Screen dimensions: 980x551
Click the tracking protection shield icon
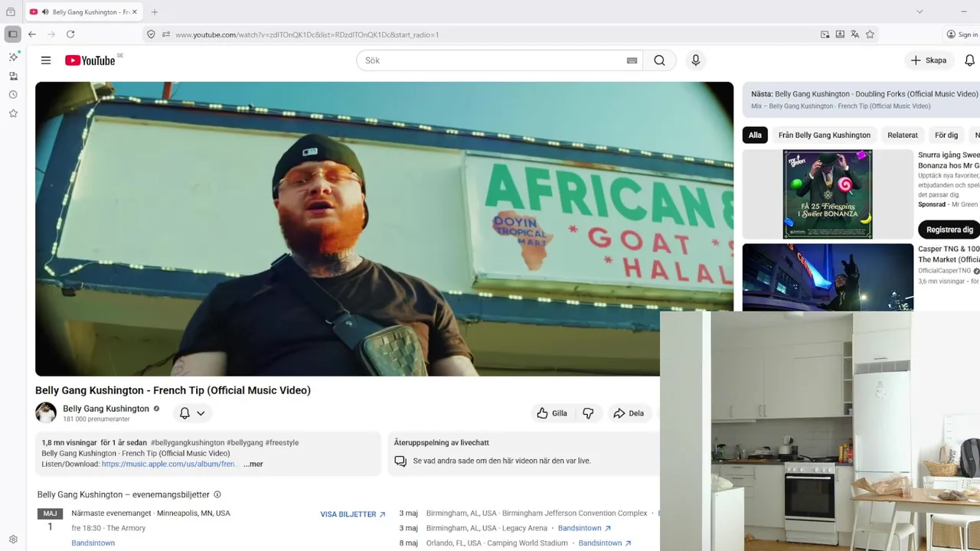click(151, 34)
